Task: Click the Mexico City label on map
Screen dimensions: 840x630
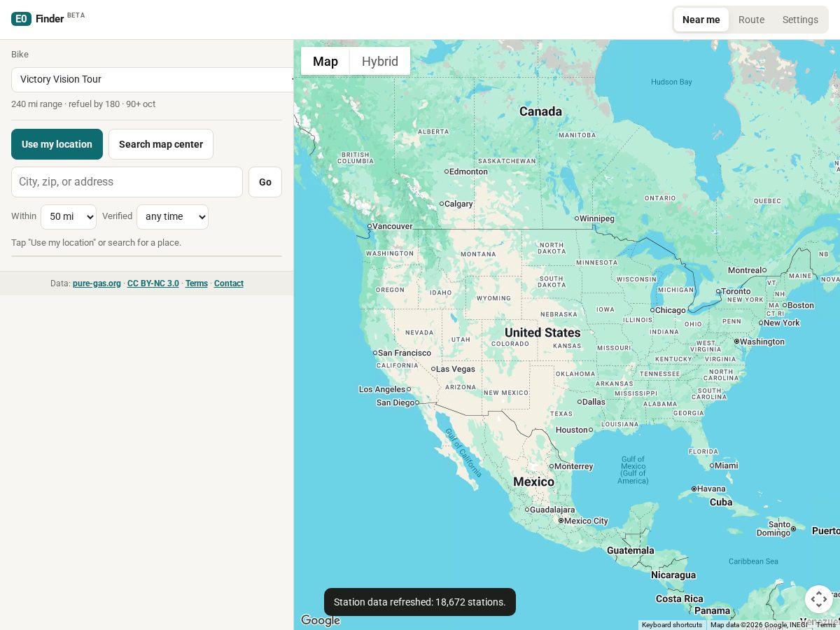Action: pos(586,521)
